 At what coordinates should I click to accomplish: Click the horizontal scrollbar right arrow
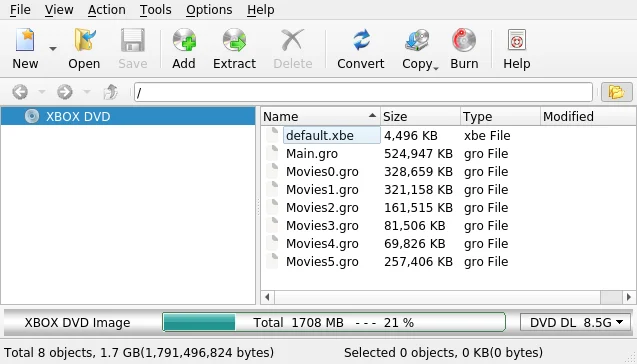(629, 297)
